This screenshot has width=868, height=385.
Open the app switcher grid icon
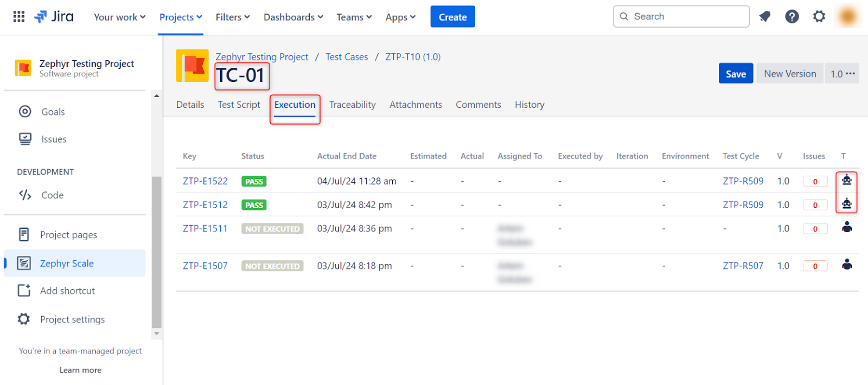19,17
